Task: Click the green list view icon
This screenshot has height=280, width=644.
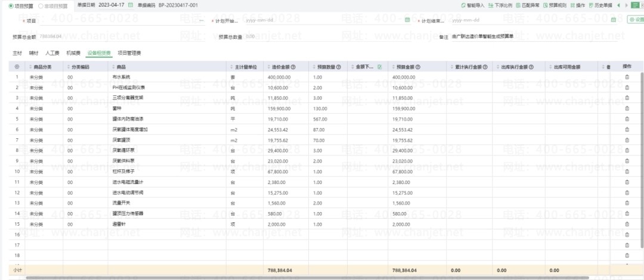Action: pos(634,5)
